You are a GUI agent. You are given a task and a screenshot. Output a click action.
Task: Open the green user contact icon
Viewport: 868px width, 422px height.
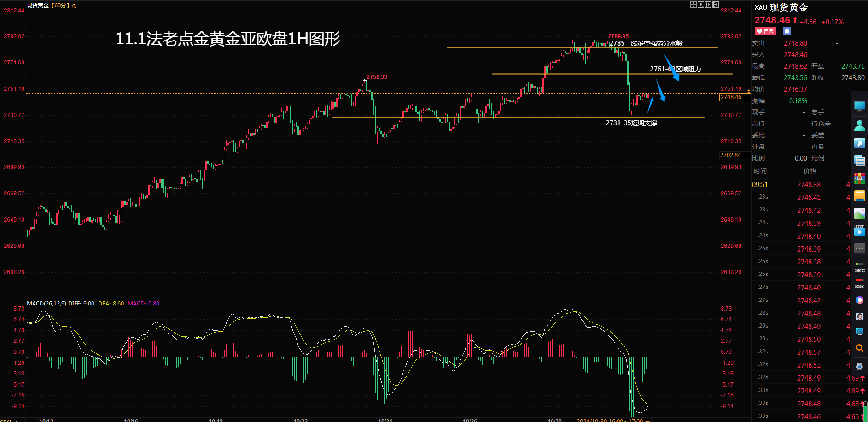[x=860, y=125]
